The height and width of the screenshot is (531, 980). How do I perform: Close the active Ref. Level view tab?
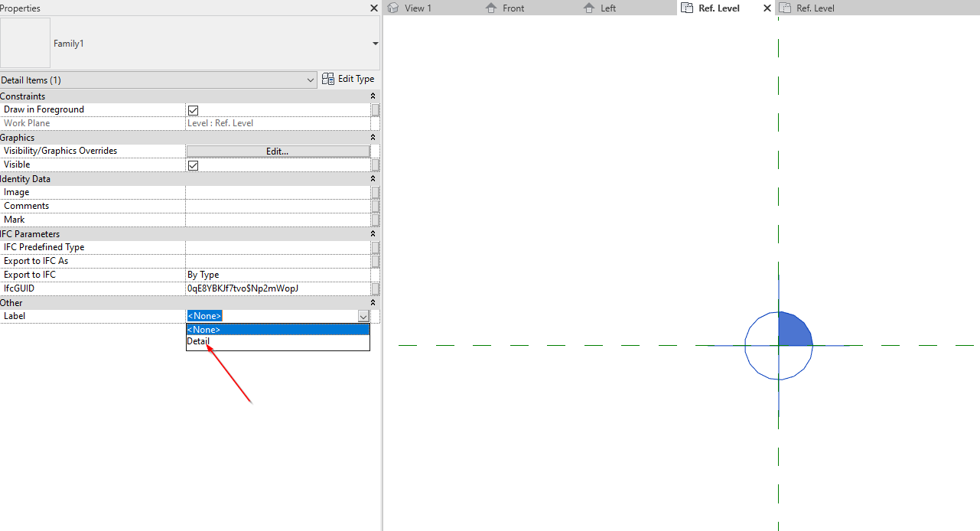point(767,8)
